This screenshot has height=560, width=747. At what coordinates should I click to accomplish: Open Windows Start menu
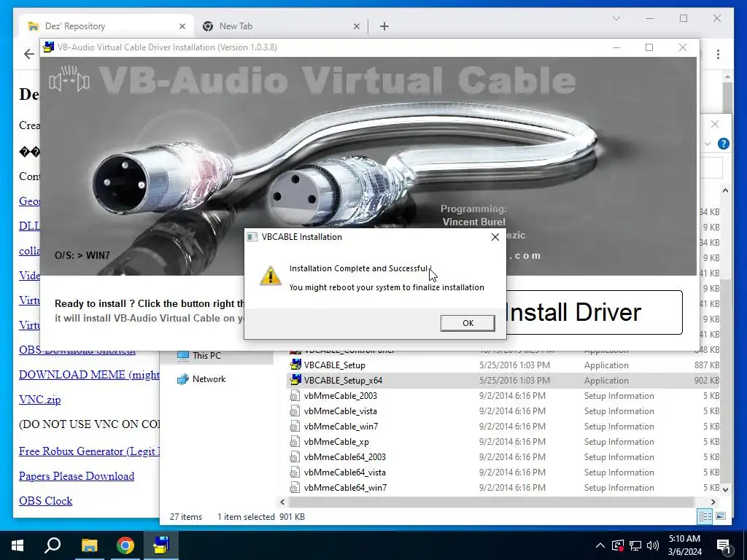point(18,545)
